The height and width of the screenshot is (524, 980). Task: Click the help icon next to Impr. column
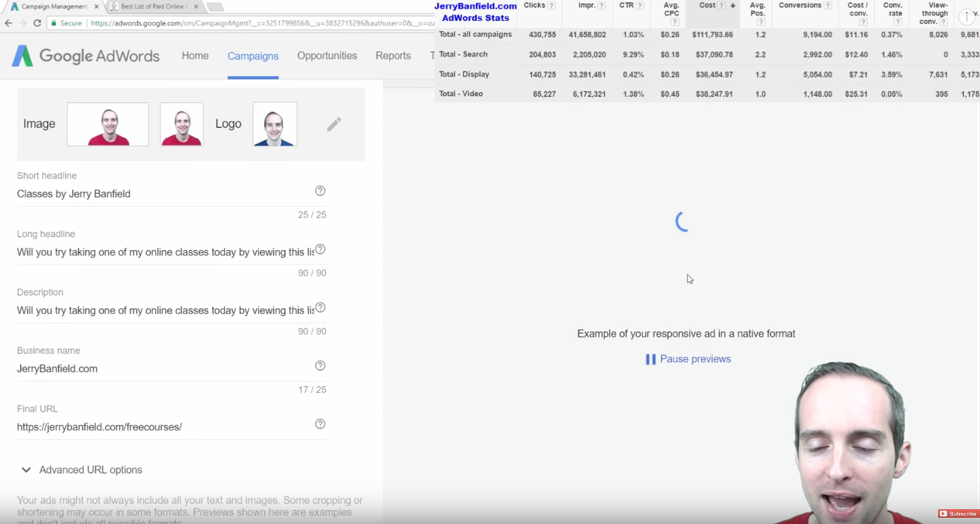[601, 6]
